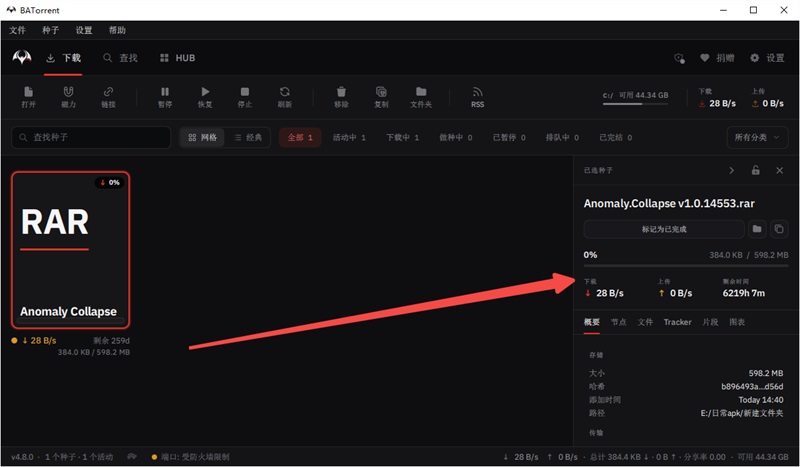Open the 节点 peers detail tab

618,322
